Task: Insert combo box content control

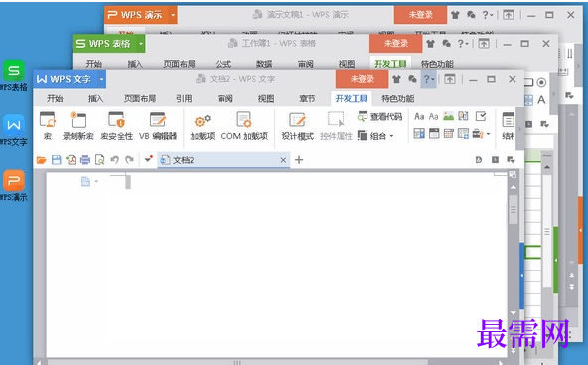Action: (x=419, y=133)
